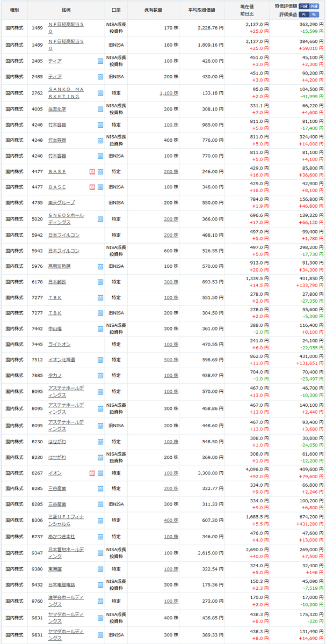
Task: Open the blue memo icon beside 住友化学
Action: 100,109
